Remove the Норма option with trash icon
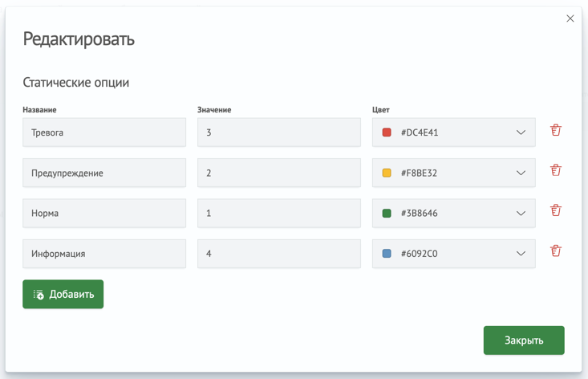Viewport: 588px width, 379px height. coord(555,210)
